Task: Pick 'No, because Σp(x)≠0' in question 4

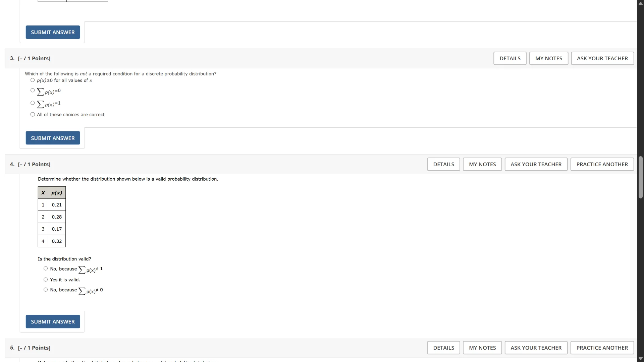Action: pyautogui.click(x=46, y=290)
